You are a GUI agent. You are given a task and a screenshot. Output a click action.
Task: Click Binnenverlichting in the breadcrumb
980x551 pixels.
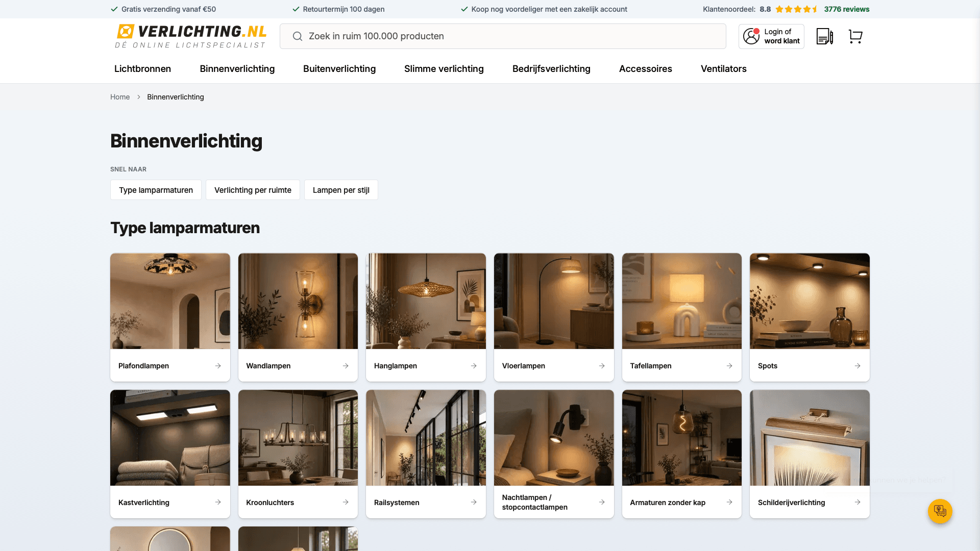(176, 97)
